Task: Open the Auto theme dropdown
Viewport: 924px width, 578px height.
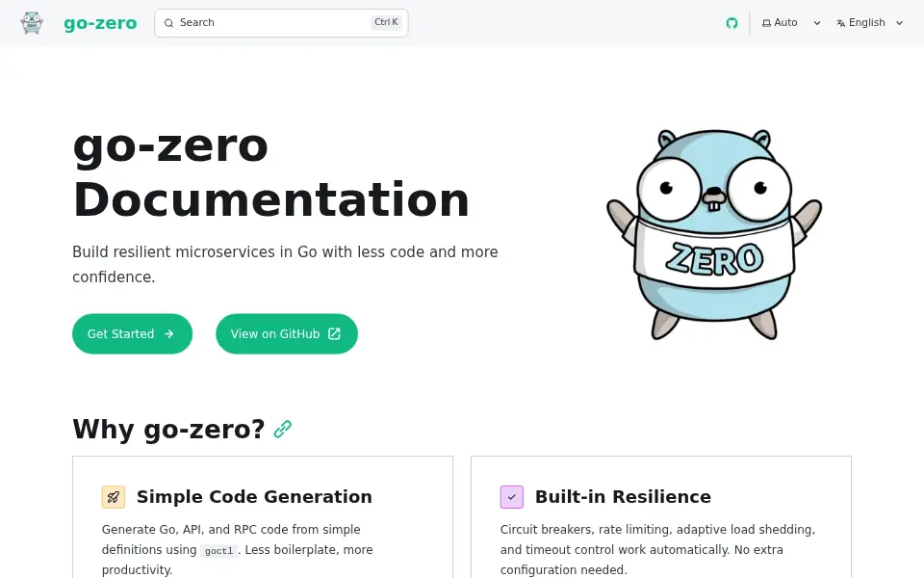Action: (x=791, y=23)
